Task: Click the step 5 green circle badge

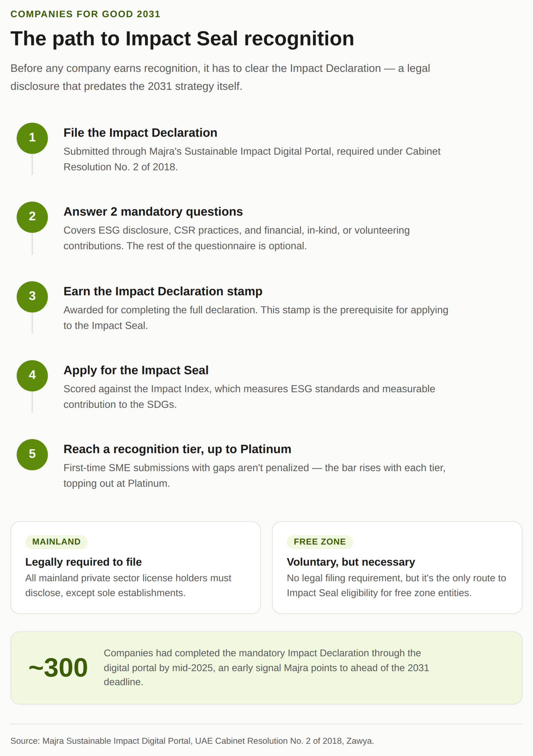Action: [x=32, y=455]
